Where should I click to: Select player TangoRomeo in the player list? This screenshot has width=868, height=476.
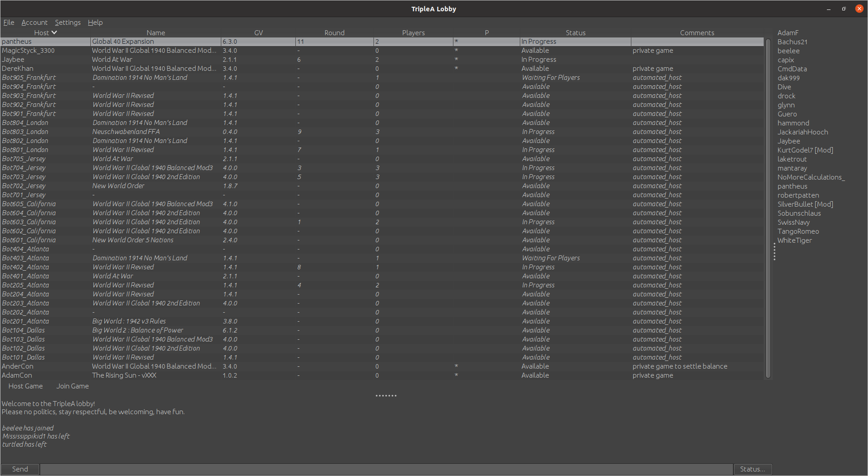(798, 231)
